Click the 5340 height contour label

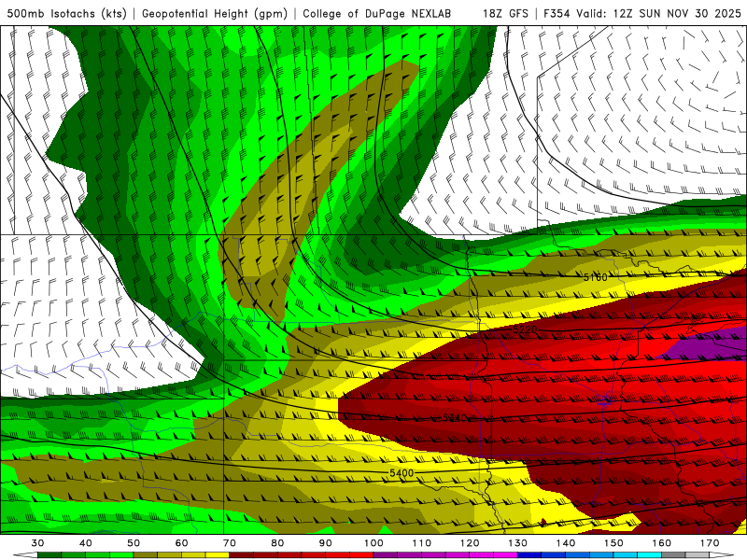pos(455,417)
